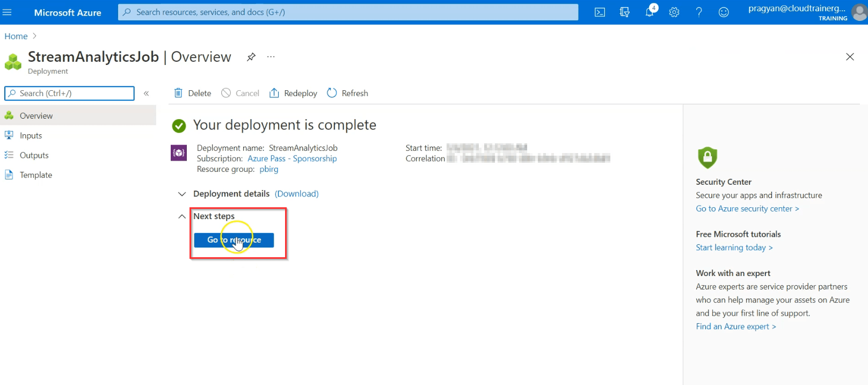Refresh the deployment overview
Viewport: 868px width, 385px height.
point(347,93)
